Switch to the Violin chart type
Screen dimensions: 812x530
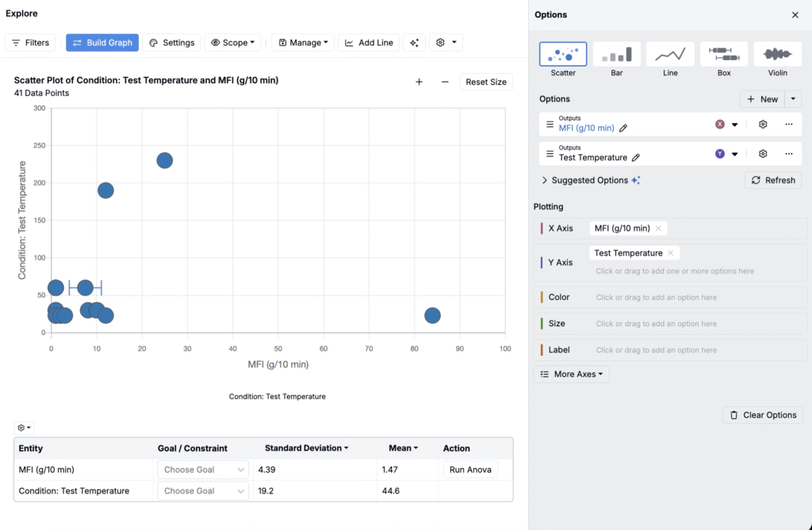tap(776, 60)
